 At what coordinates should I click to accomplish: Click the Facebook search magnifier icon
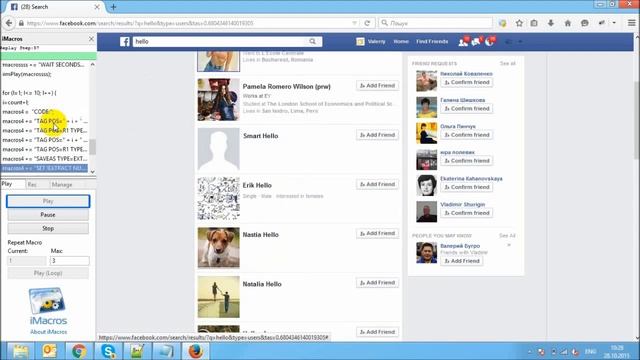(312, 41)
